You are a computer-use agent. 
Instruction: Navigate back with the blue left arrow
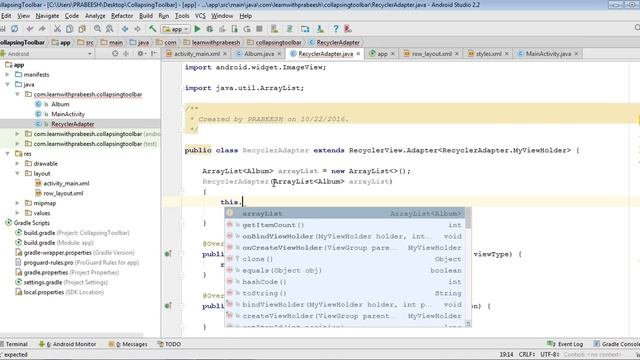click(x=125, y=29)
